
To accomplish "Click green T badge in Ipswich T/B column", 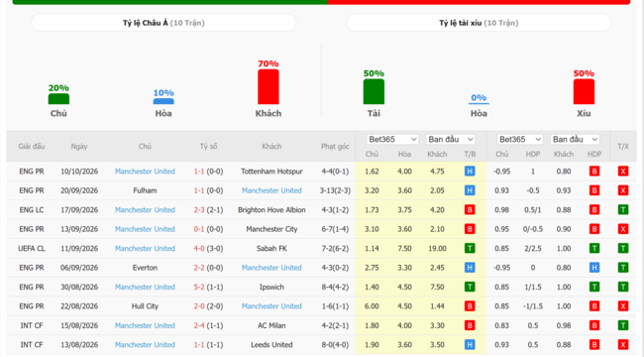I will point(470,287).
